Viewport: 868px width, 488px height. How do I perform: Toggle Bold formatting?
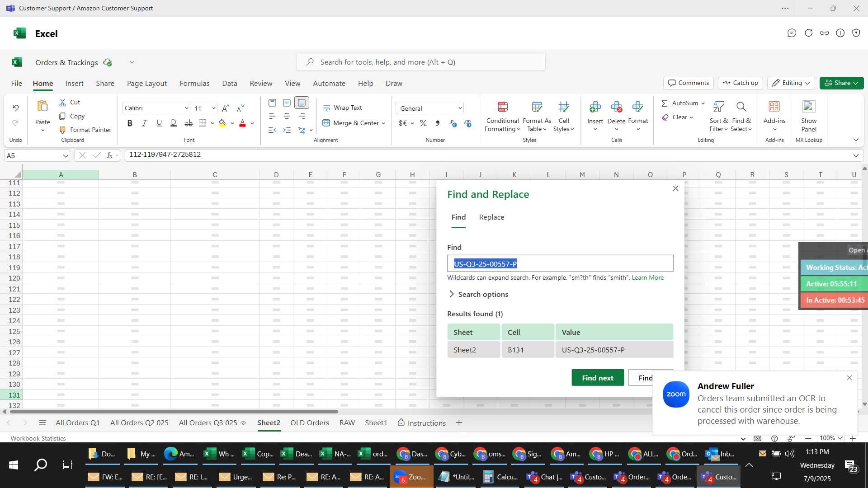pos(130,123)
